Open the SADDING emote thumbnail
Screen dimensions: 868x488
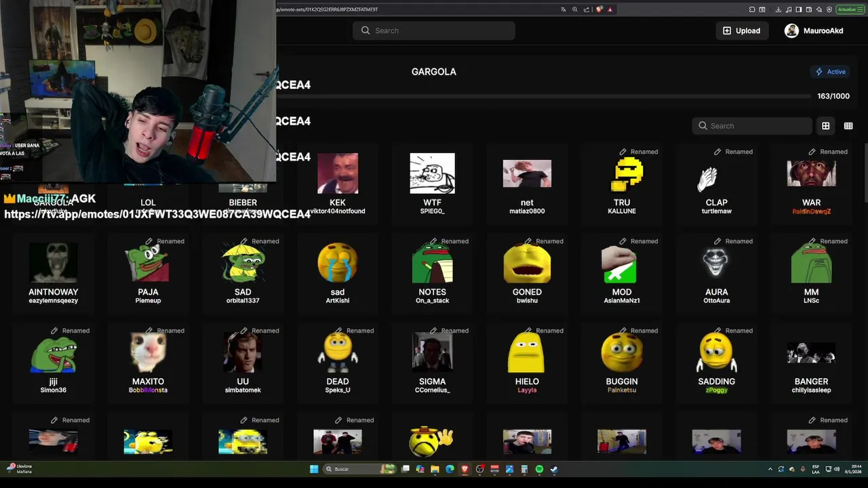(716, 352)
